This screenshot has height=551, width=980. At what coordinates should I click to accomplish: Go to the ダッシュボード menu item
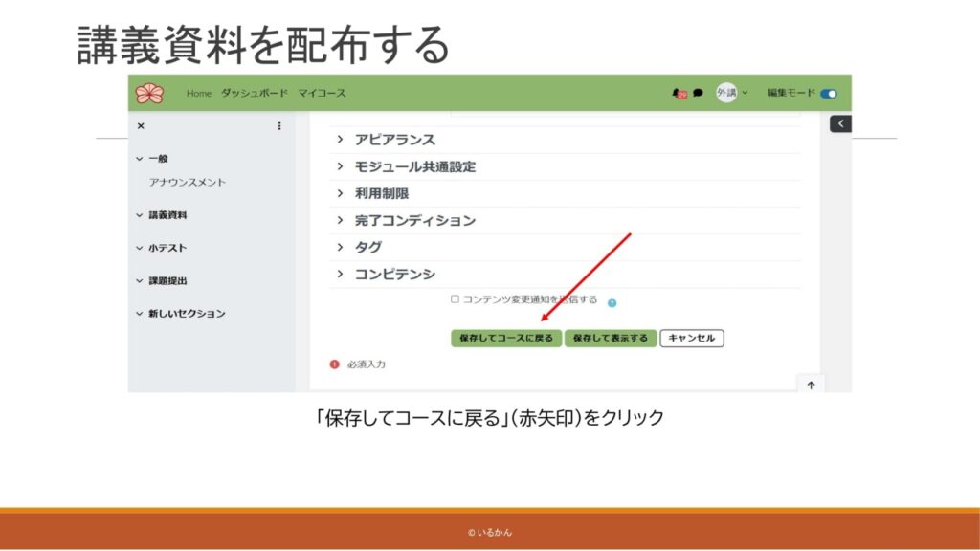click(x=254, y=93)
